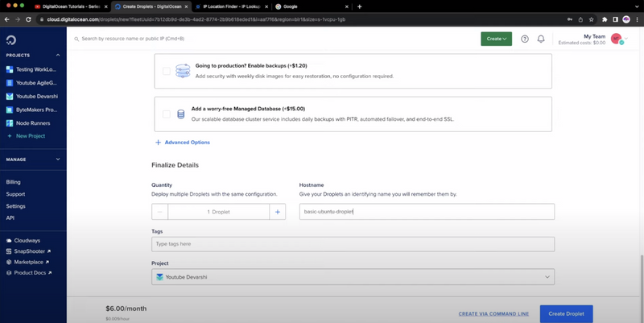Click the address bar URL

pyautogui.click(x=196, y=19)
